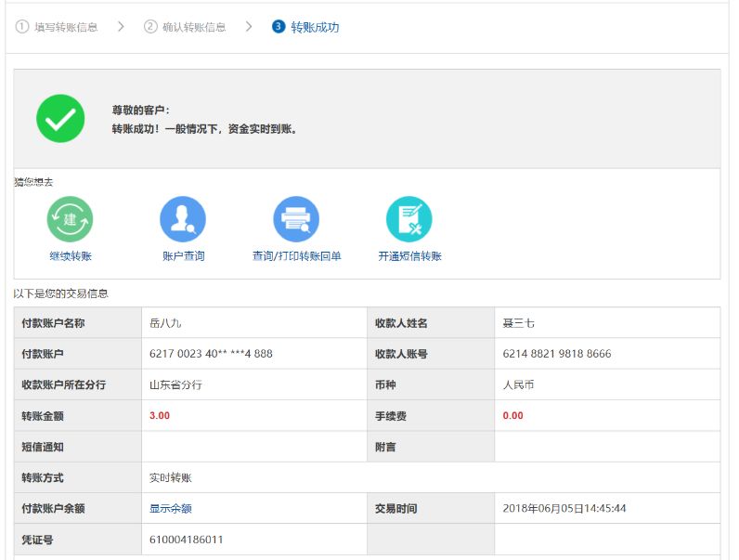Click the 开通短信转账 text link
The height and width of the screenshot is (560, 739).
pyautogui.click(x=409, y=256)
